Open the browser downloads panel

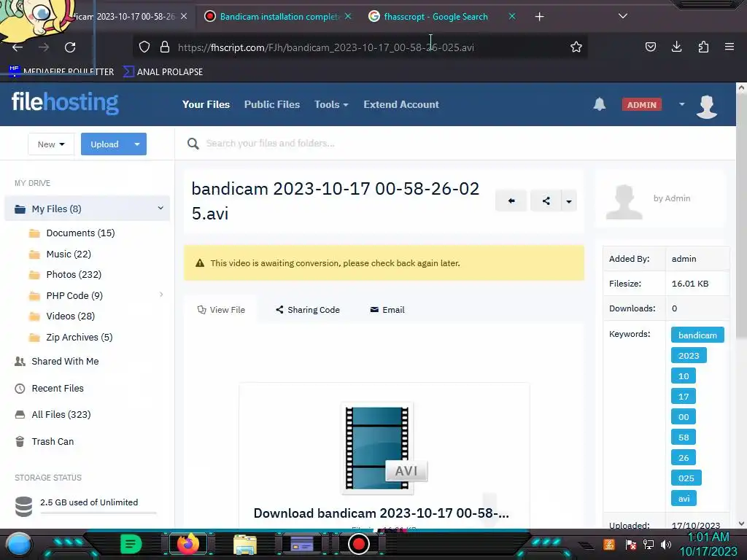[676, 47]
